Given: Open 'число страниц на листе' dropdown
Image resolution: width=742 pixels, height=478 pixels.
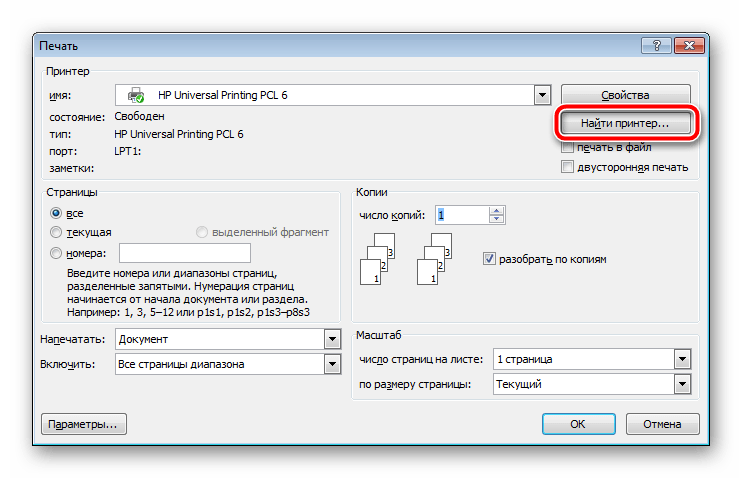Looking at the screenshot, I should pos(682,359).
